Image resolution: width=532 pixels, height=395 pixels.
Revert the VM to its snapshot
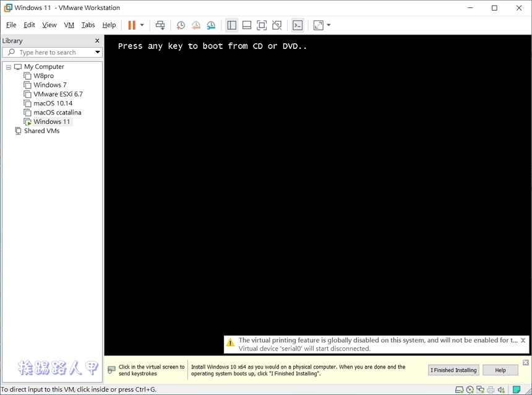pos(196,25)
